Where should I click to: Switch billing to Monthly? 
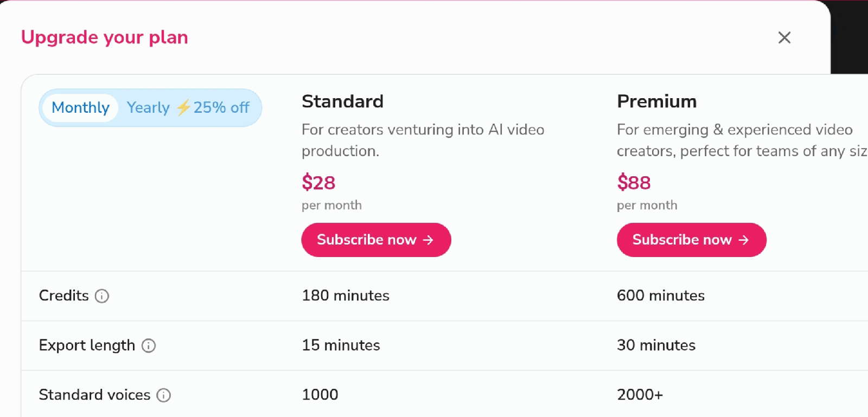(80, 107)
